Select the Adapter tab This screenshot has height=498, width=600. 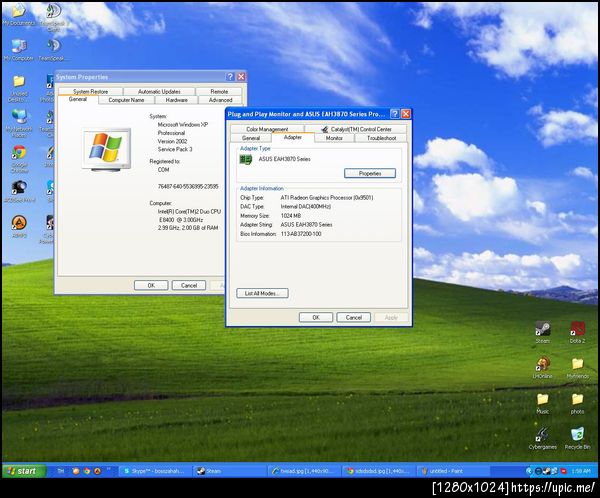click(x=293, y=137)
